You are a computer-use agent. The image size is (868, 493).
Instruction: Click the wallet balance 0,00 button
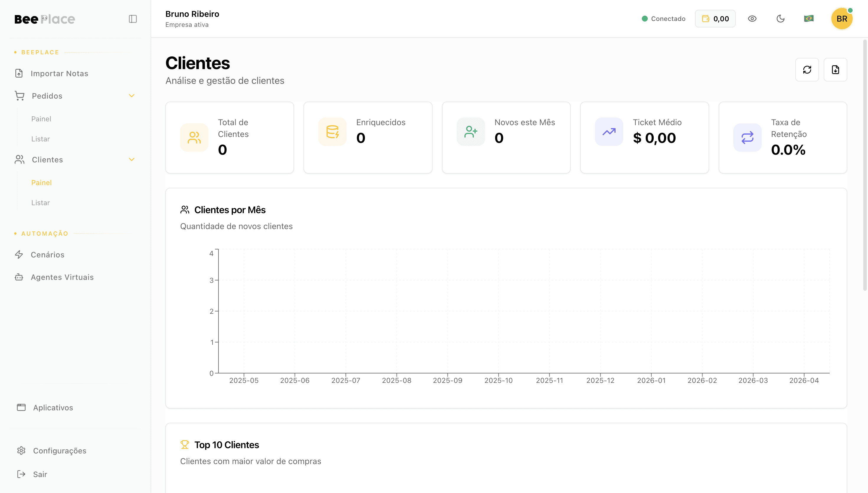click(715, 19)
